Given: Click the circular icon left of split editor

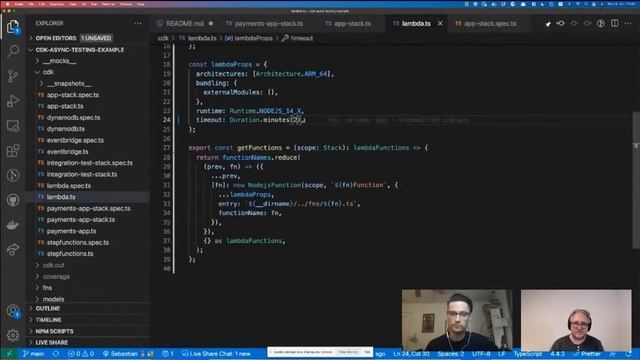Looking at the screenshot, I should tap(600, 23).
